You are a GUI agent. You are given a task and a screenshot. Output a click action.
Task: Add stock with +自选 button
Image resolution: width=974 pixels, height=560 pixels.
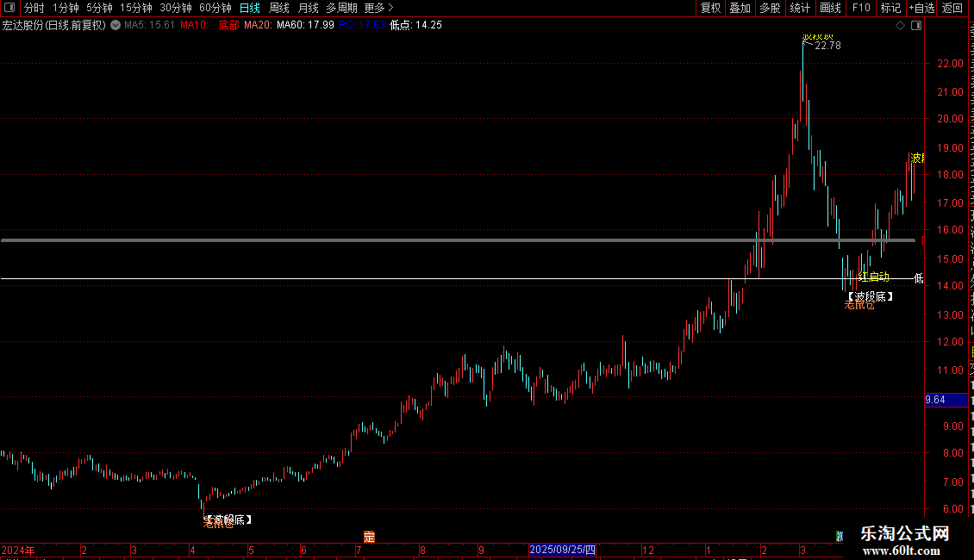[921, 8]
